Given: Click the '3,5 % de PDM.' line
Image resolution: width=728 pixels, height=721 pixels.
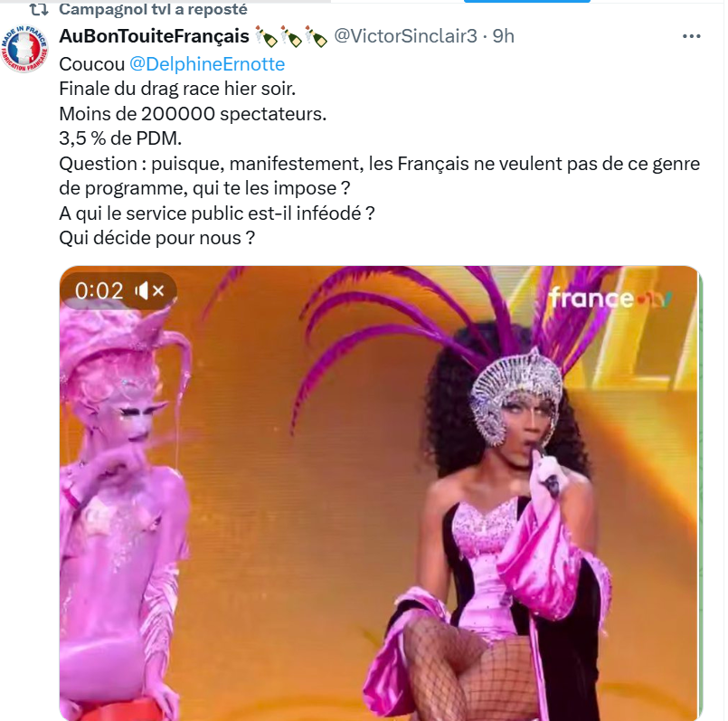Looking at the screenshot, I should click(120, 138).
